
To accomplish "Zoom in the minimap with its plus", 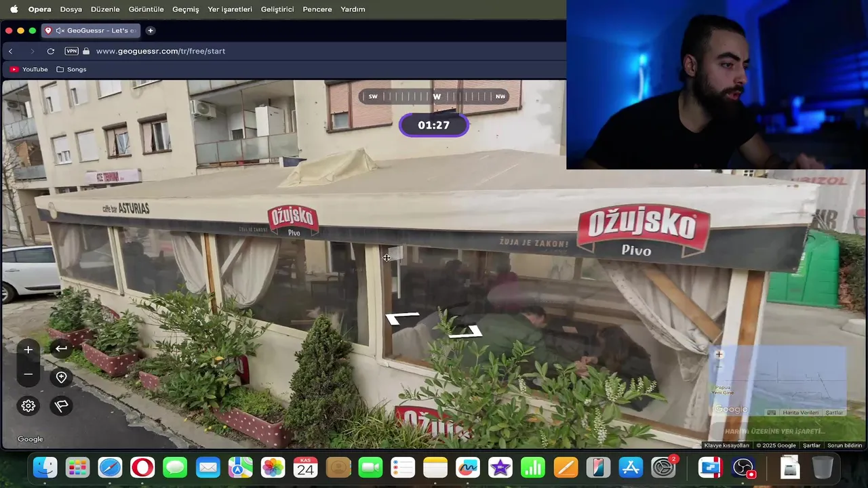I will point(719,354).
